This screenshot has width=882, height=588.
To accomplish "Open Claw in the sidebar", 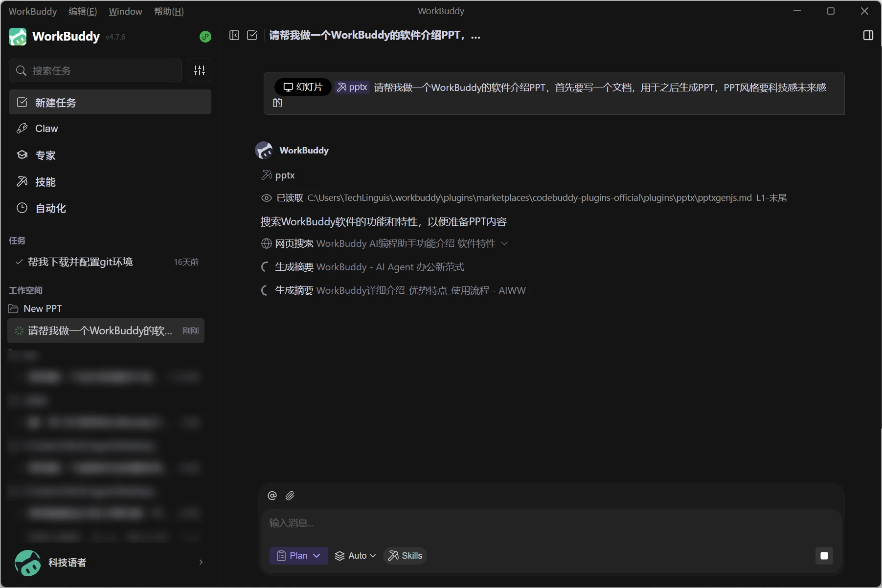I will pos(46,129).
